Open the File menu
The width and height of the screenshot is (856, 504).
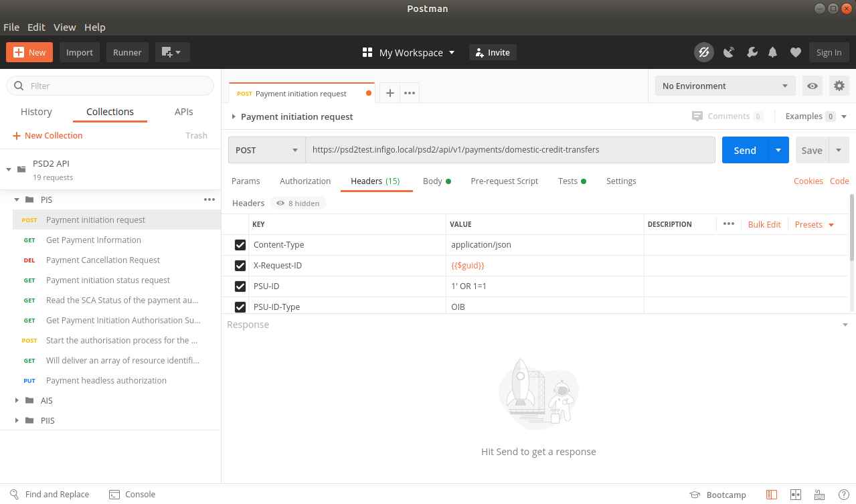pyautogui.click(x=11, y=27)
